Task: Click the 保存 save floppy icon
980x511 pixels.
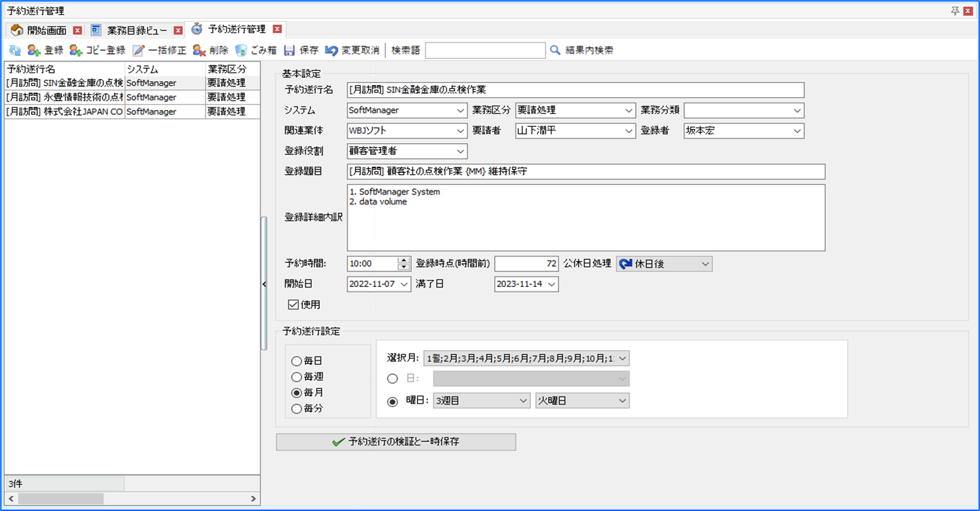Action: click(290, 51)
